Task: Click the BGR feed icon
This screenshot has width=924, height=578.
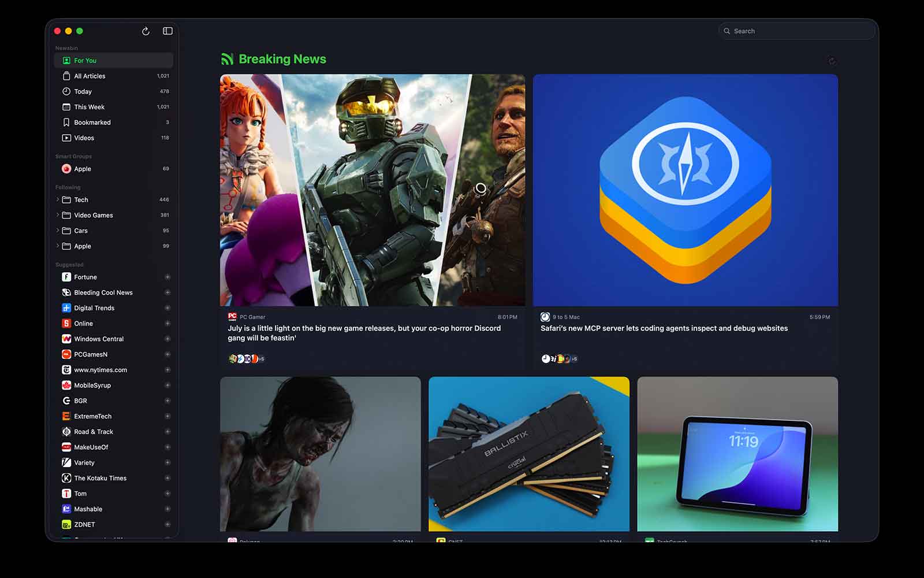Action: 66,401
